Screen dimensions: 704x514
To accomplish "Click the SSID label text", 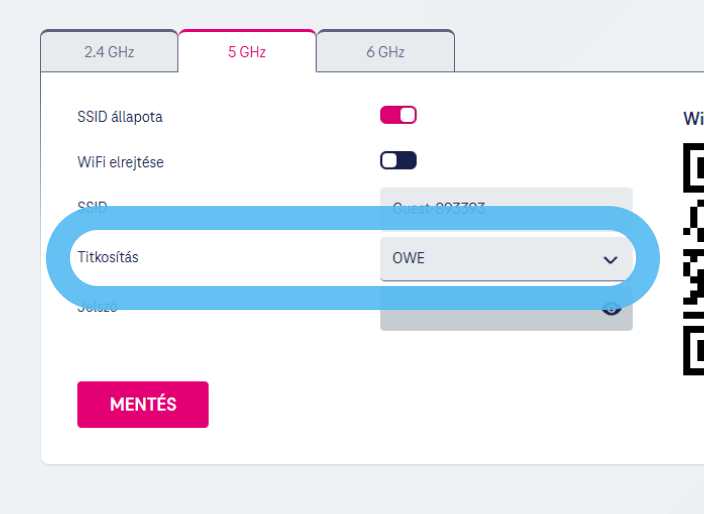I will (x=92, y=207).
